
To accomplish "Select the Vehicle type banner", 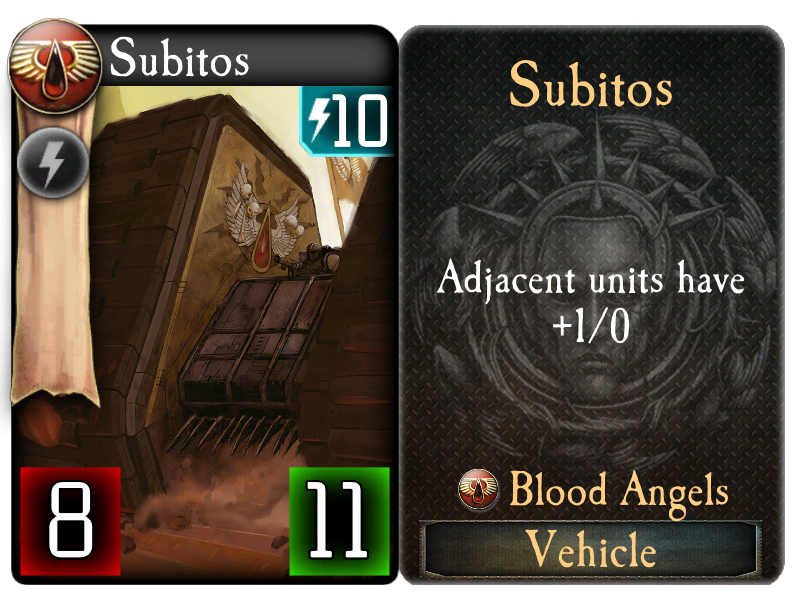I will point(591,548).
